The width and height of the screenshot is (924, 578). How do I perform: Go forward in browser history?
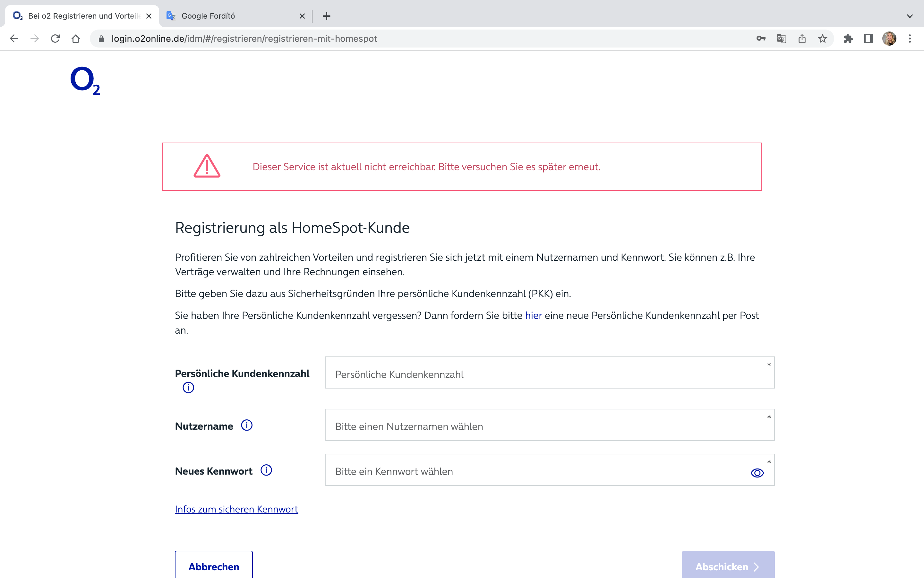click(x=35, y=39)
